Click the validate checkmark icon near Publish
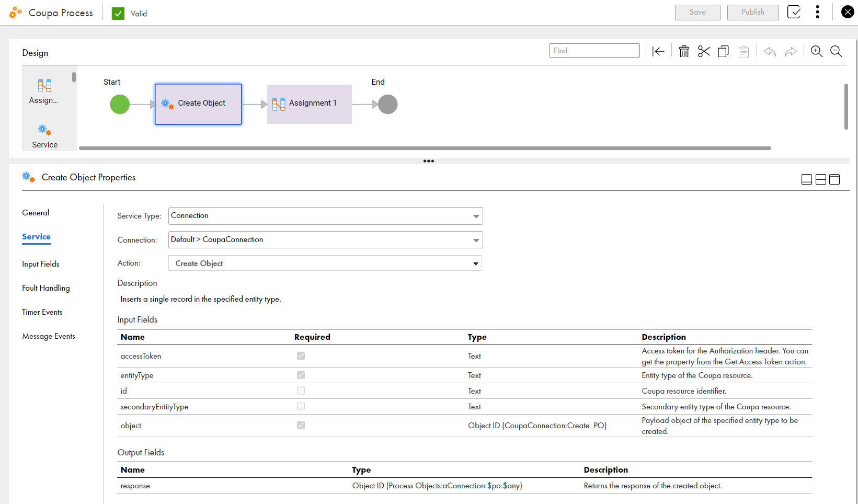The image size is (858, 504). coord(794,12)
